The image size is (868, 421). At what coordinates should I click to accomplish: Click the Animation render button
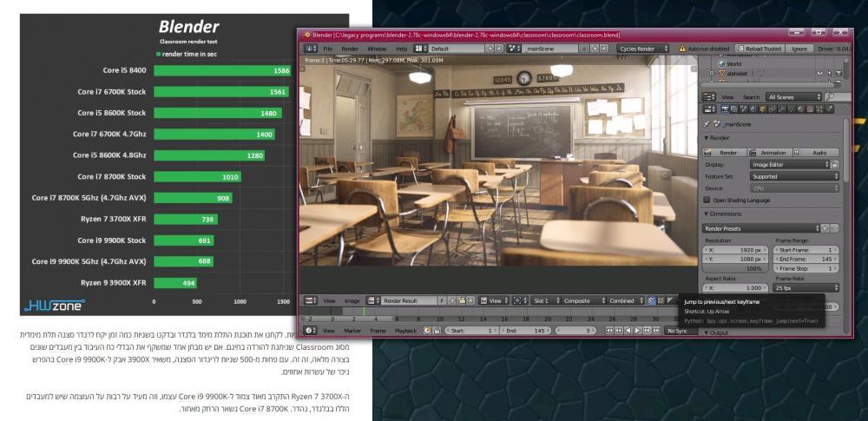pyautogui.click(x=769, y=152)
